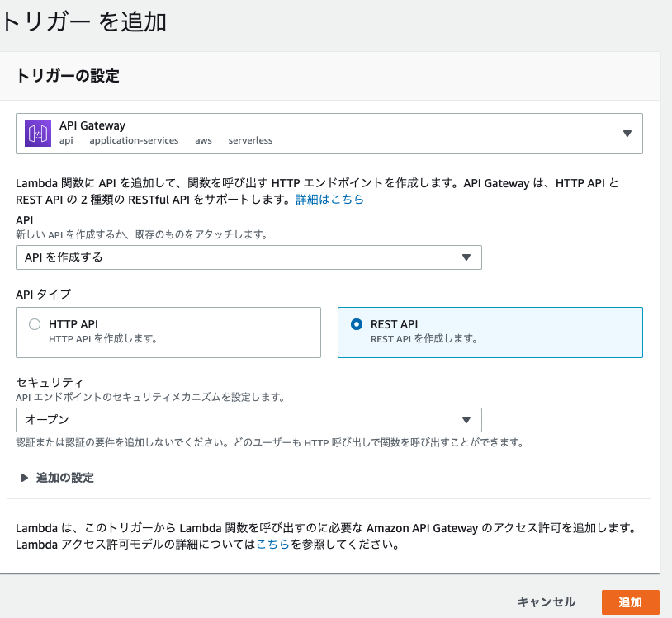Expand the セキュリティ dropdown showing 'オープン'
This screenshot has height=618, width=672.
(248, 420)
